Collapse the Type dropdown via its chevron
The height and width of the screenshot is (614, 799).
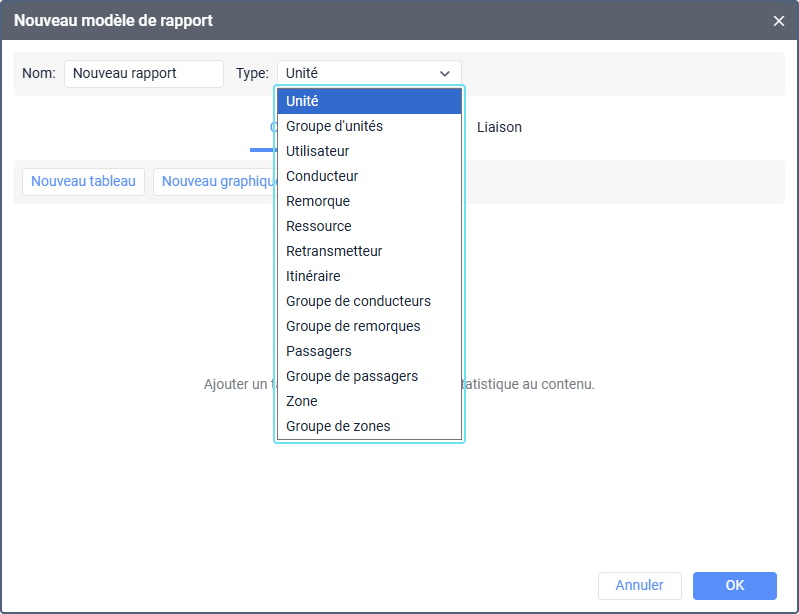(x=444, y=73)
